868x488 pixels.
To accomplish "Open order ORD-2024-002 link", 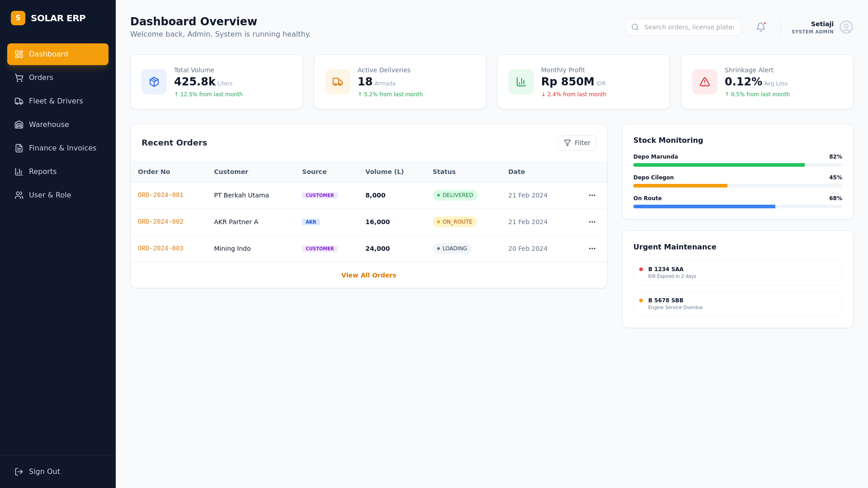I will click(160, 222).
